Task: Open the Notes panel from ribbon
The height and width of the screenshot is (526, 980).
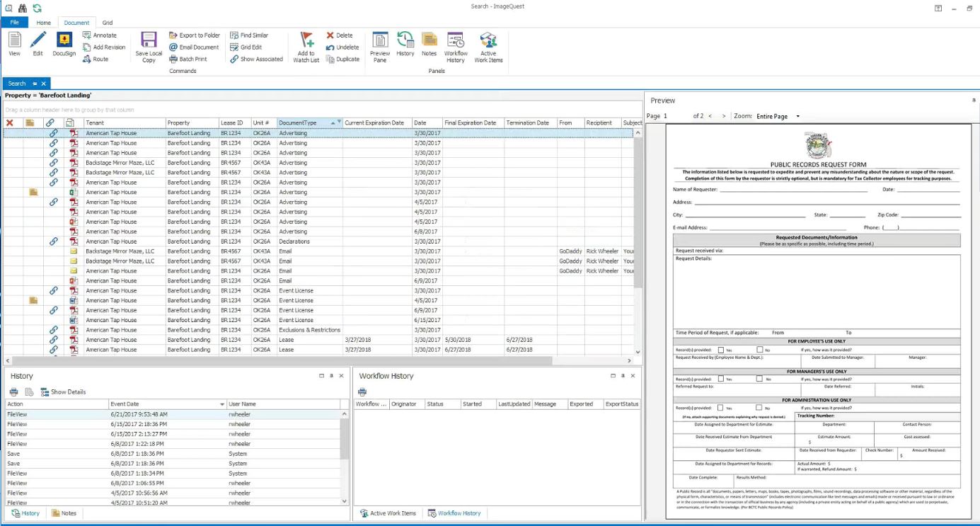Action: 429,40
